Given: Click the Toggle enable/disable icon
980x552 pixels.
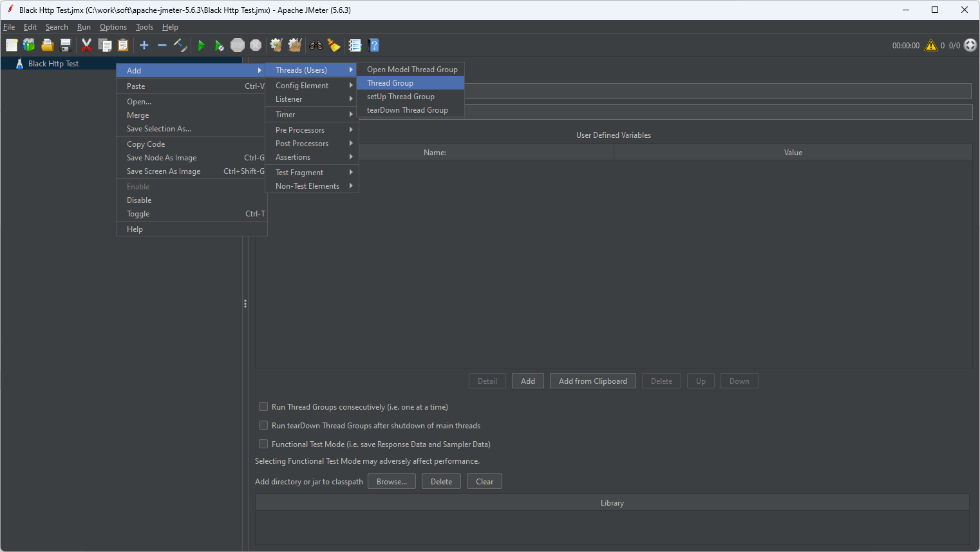Looking at the screenshot, I should point(180,45).
